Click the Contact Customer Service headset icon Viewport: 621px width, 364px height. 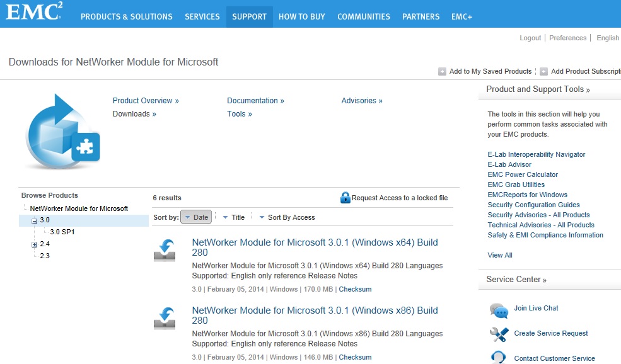click(x=499, y=357)
